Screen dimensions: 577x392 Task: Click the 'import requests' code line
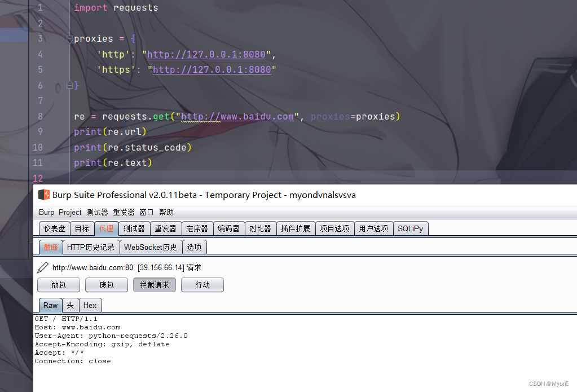coord(116,8)
